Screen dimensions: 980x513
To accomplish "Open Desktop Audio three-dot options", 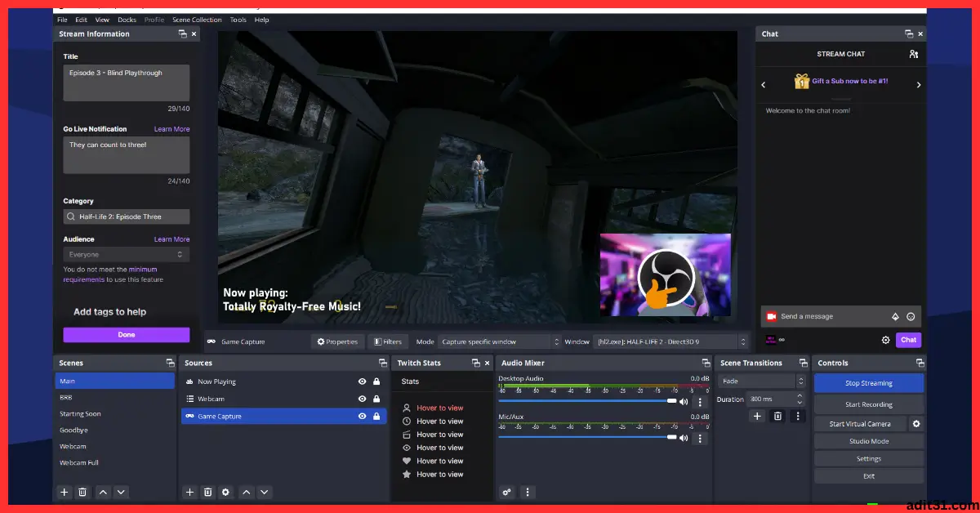I will tap(700, 401).
